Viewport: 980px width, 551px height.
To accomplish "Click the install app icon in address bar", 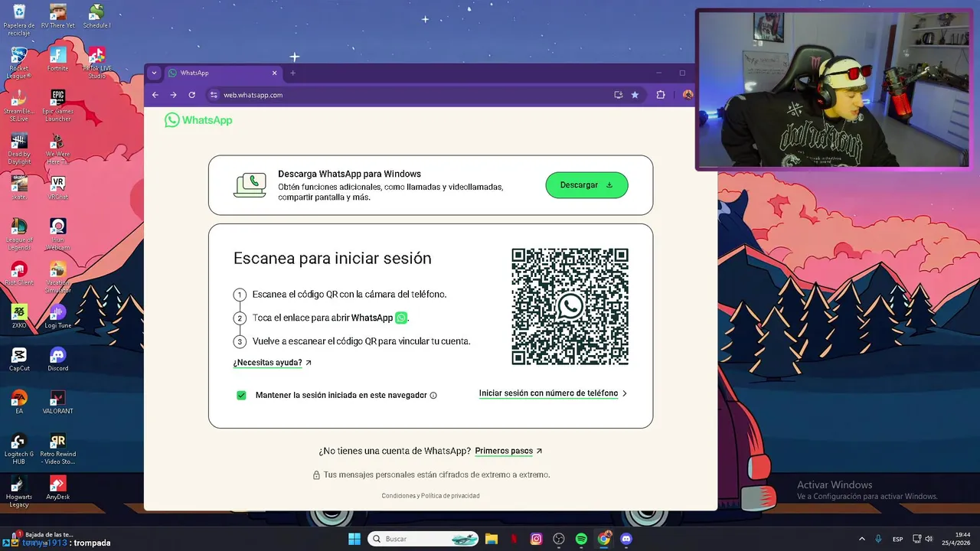I will [619, 95].
